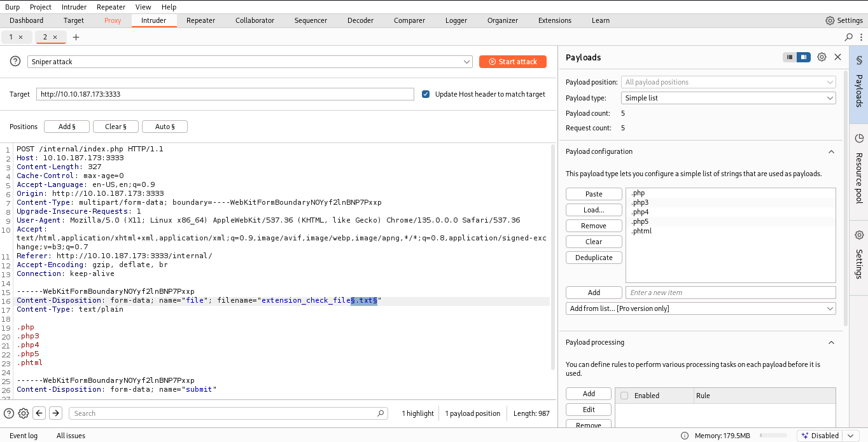
Task: Open the Payload type Simple list dropdown
Action: coord(728,98)
